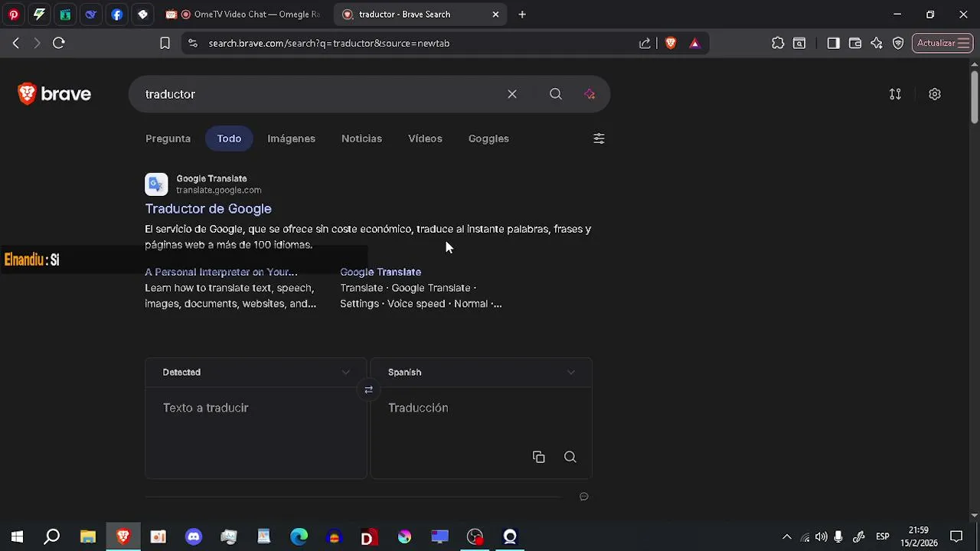
Task: Toggle the browser sidebar panel
Action: click(x=833, y=43)
